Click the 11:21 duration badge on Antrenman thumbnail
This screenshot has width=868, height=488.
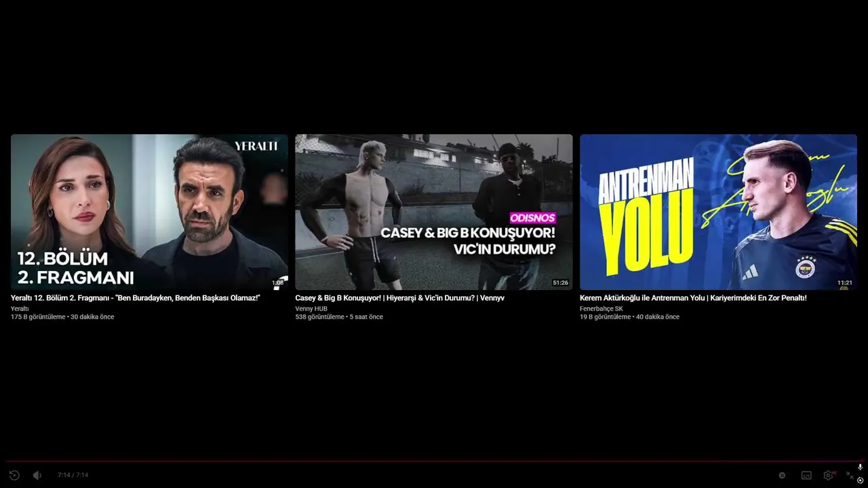[845, 283]
